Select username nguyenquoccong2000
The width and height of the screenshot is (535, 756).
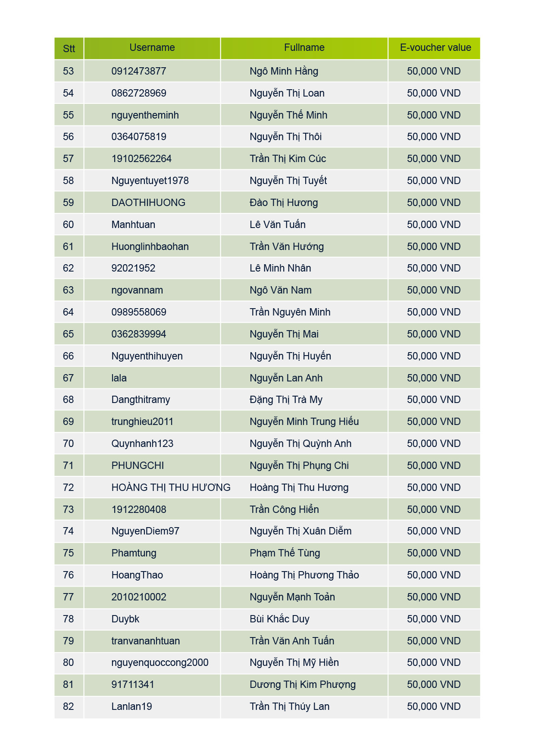point(160,662)
